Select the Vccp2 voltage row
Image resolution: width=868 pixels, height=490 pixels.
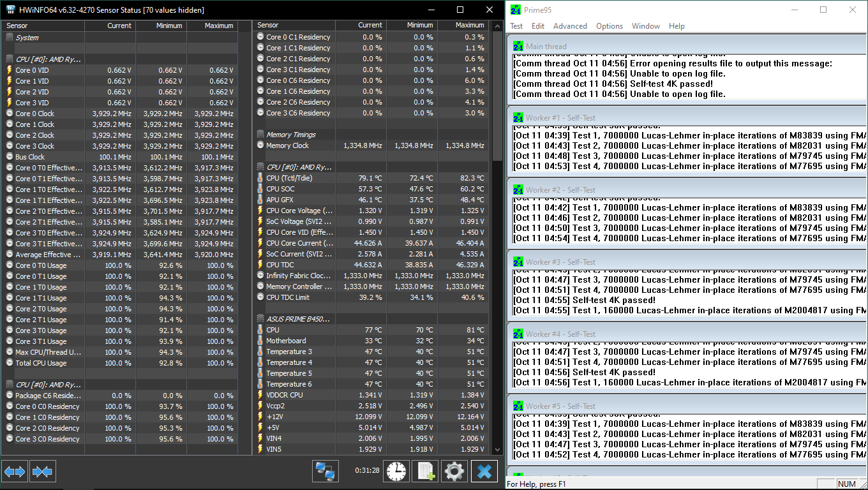(371, 406)
